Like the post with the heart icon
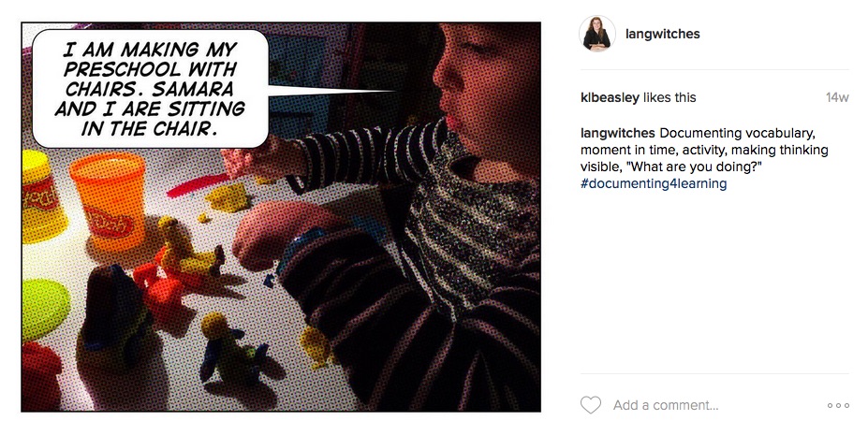The height and width of the screenshot is (435, 868). [590, 405]
